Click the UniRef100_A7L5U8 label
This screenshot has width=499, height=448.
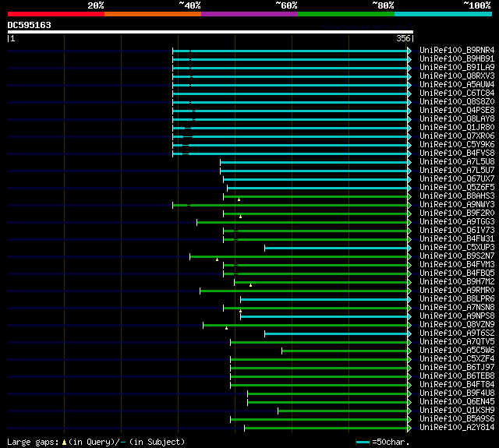point(457,162)
